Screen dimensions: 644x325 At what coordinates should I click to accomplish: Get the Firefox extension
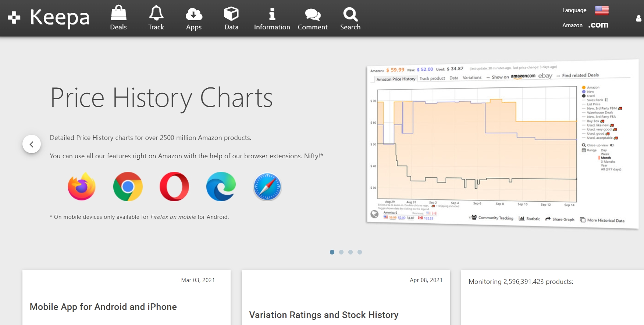pos(82,187)
